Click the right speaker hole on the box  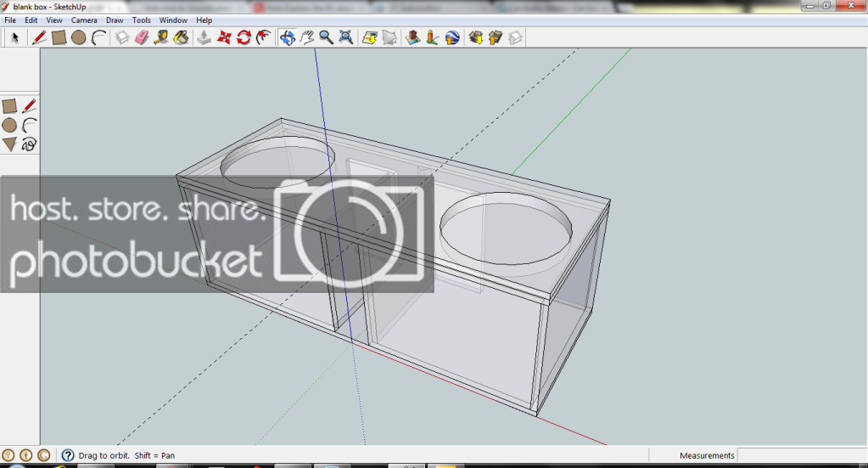[506, 229]
